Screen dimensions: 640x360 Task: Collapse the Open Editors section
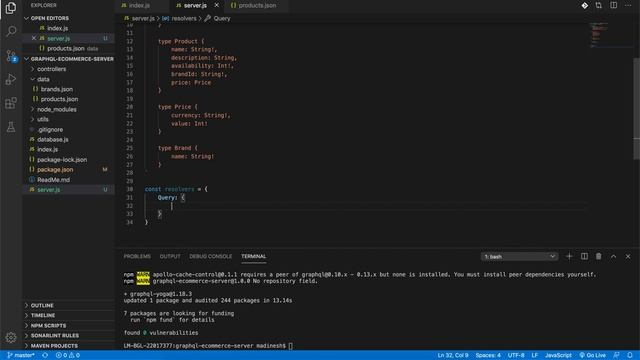(49, 18)
